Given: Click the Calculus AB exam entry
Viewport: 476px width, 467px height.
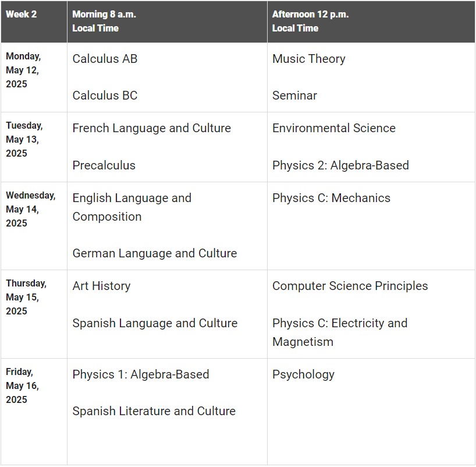Looking at the screenshot, I should [x=105, y=59].
